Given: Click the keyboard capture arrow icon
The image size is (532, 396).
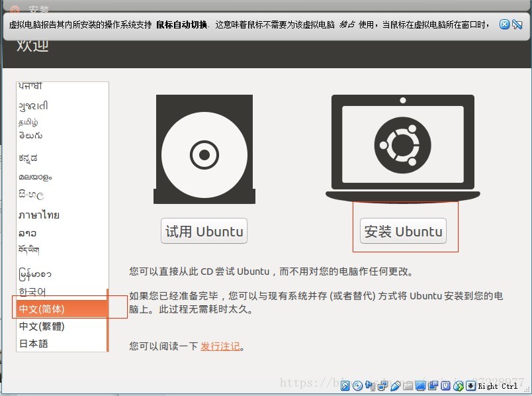Looking at the screenshot, I should pyautogui.click(x=470, y=385).
